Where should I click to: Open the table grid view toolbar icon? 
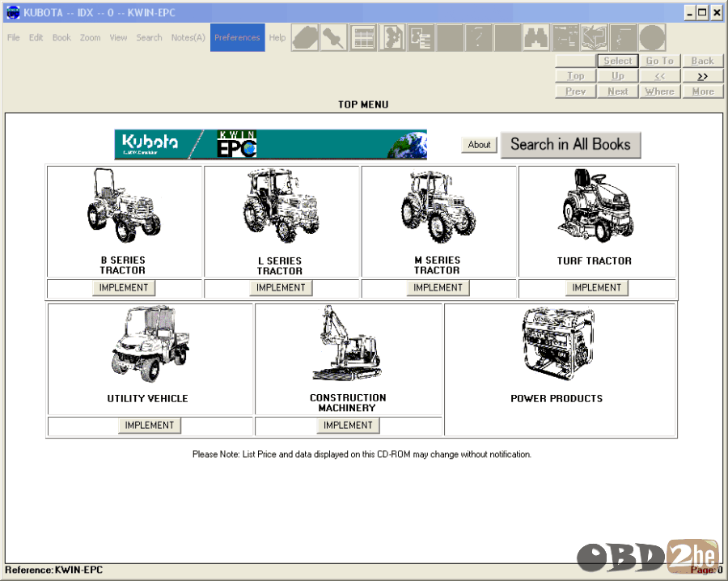click(363, 37)
